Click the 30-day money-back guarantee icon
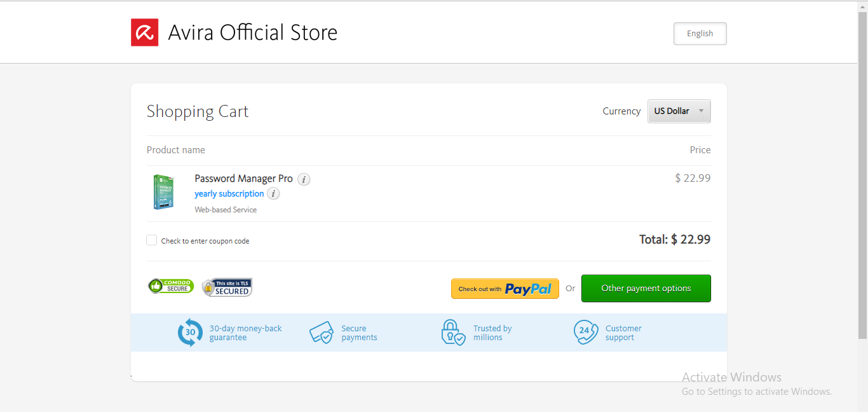 coord(190,333)
